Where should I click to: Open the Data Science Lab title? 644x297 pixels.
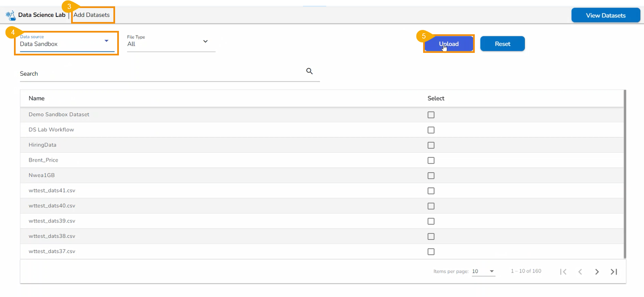tap(41, 15)
